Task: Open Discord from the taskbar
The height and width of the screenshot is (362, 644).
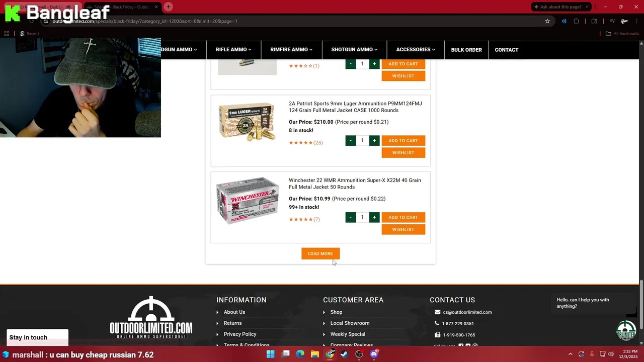Action: click(374, 354)
